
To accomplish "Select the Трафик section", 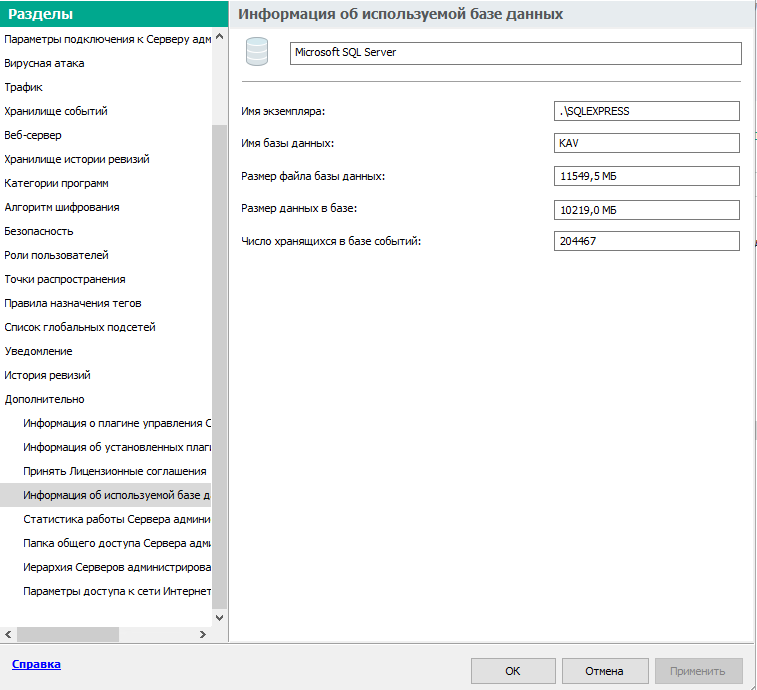I will (23, 87).
